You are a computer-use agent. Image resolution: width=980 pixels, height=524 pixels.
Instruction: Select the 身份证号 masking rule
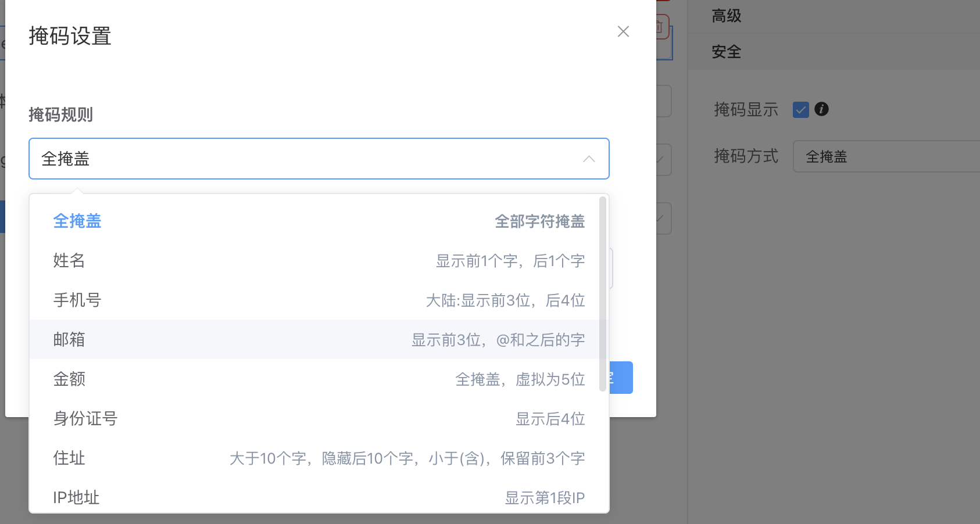coord(85,419)
